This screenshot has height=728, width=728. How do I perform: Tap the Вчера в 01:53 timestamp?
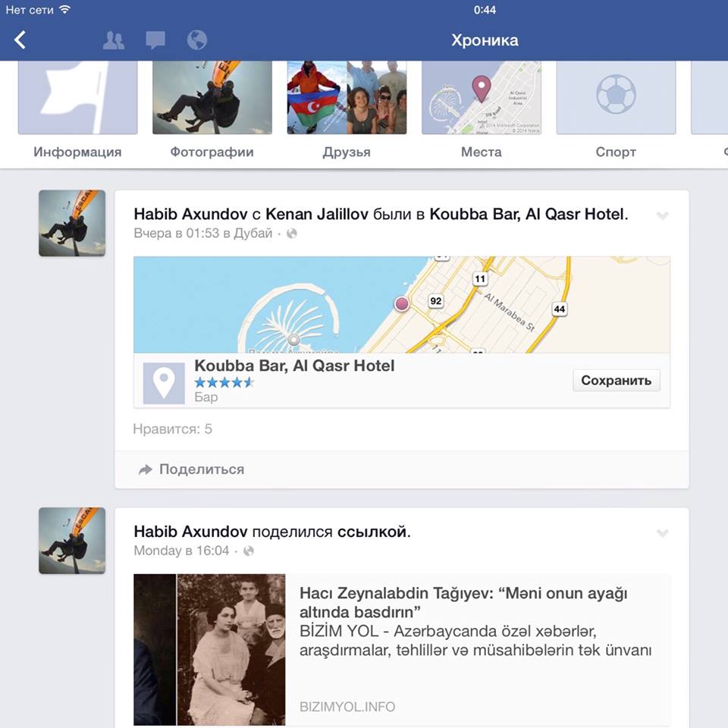click(177, 233)
